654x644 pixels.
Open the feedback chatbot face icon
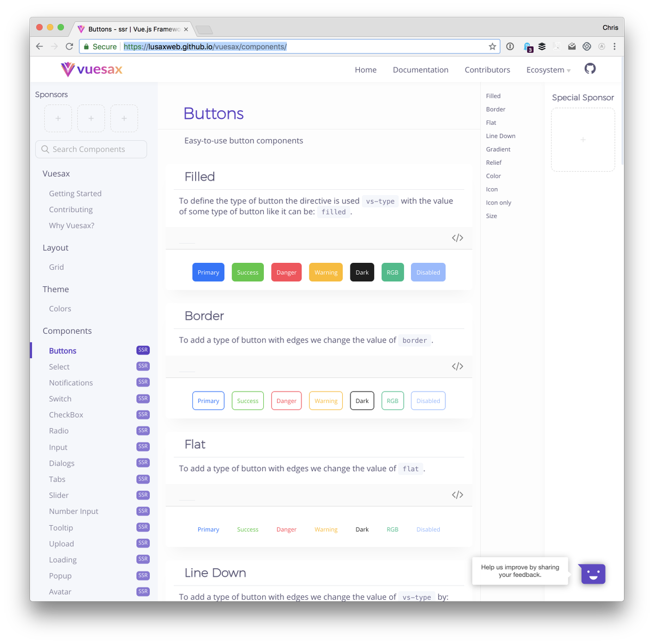point(593,574)
